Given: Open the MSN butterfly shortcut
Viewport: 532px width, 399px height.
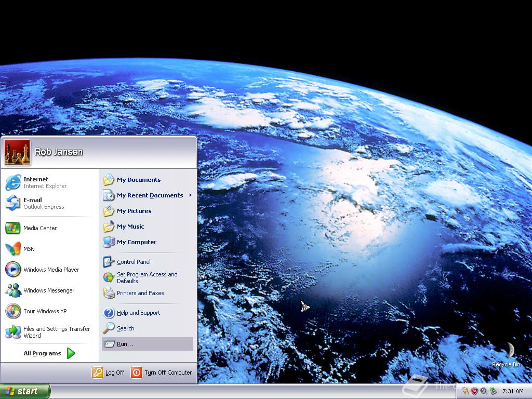Looking at the screenshot, I should tap(49, 249).
